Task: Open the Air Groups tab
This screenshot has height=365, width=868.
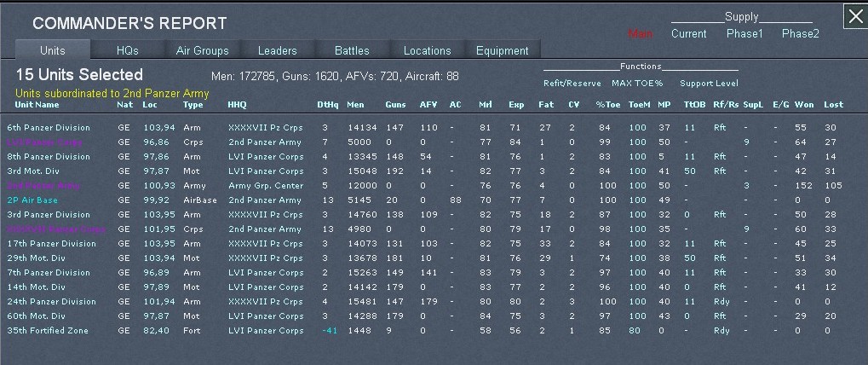Action: click(x=202, y=50)
